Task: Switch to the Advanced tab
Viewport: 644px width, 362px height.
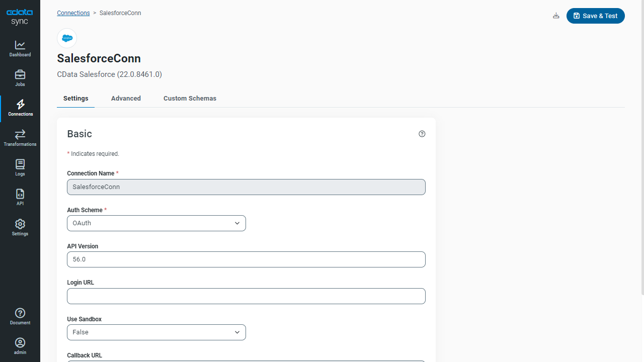Action: point(126,99)
